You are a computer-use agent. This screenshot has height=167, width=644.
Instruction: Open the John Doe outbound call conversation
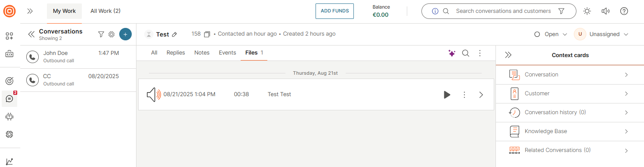(78, 57)
